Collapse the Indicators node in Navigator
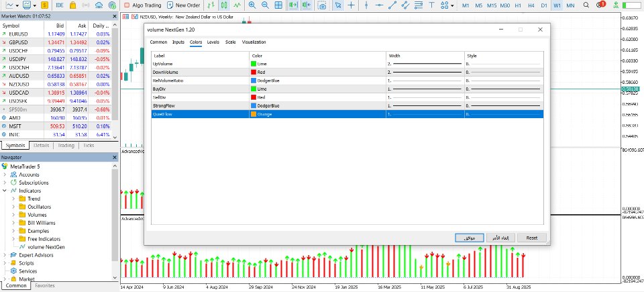The height and width of the screenshot is (292, 644). click(5, 191)
